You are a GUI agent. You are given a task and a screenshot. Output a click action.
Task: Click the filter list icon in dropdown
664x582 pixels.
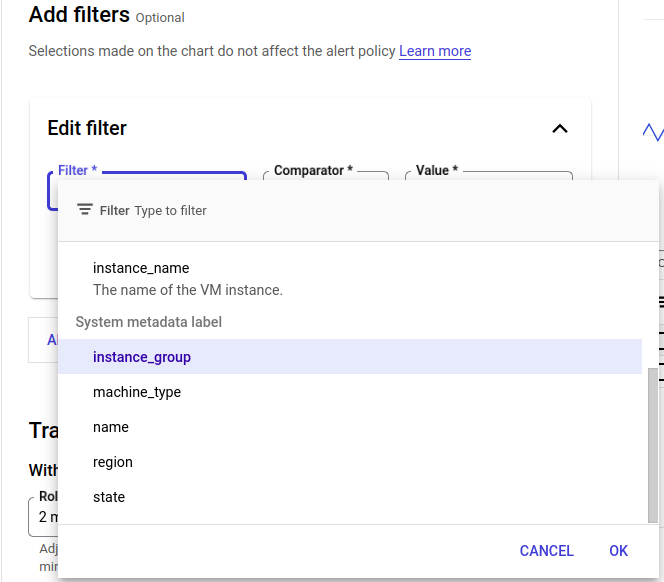click(x=85, y=210)
